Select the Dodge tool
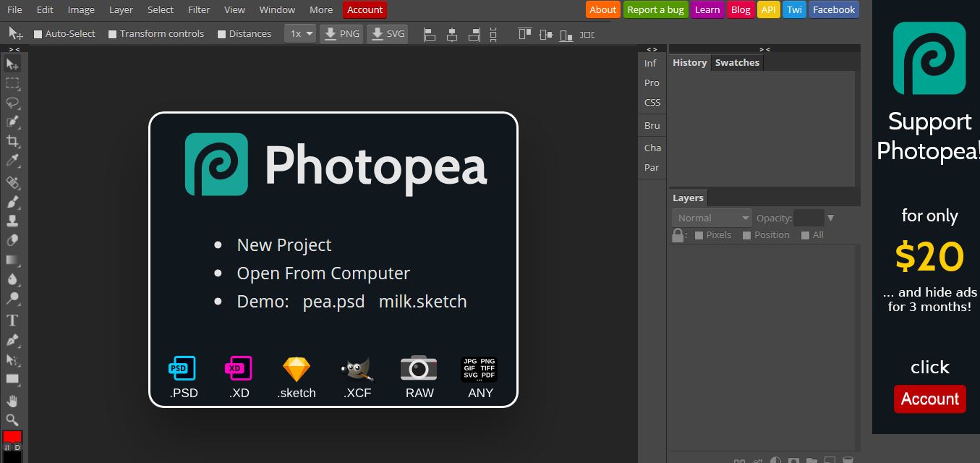 point(12,298)
